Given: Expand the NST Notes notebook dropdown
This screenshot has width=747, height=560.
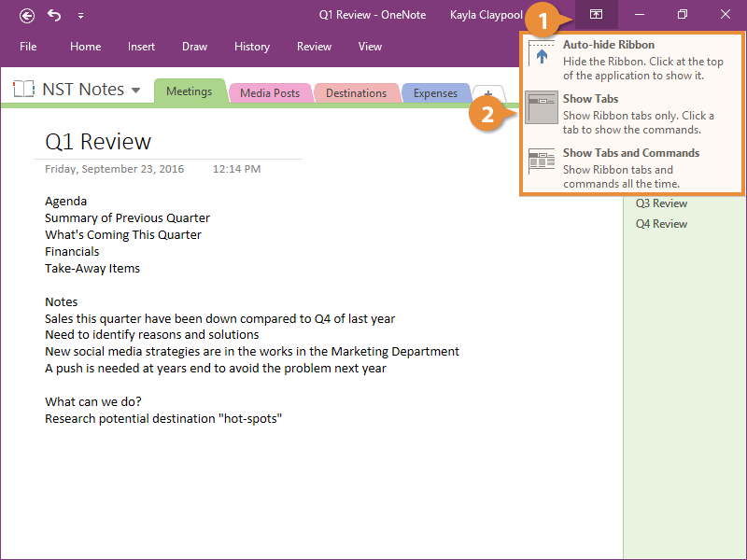Looking at the screenshot, I should 136,91.
